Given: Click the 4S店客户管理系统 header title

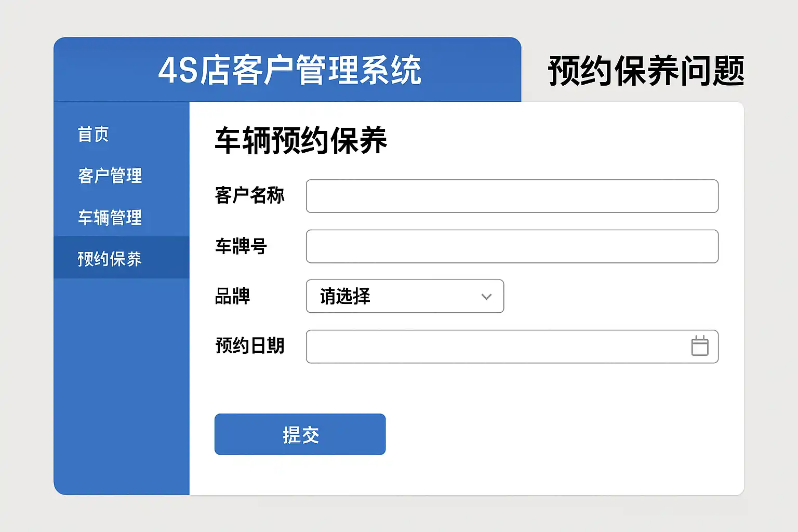Looking at the screenshot, I should [289, 70].
